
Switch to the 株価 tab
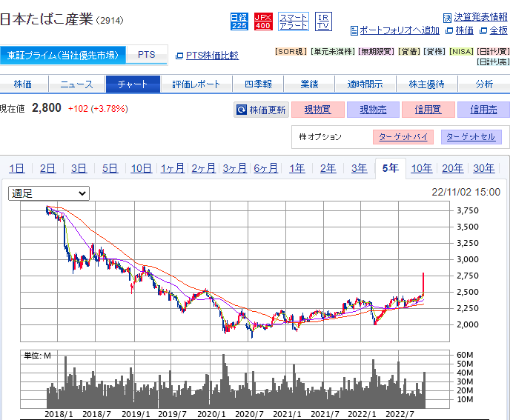[23, 84]
